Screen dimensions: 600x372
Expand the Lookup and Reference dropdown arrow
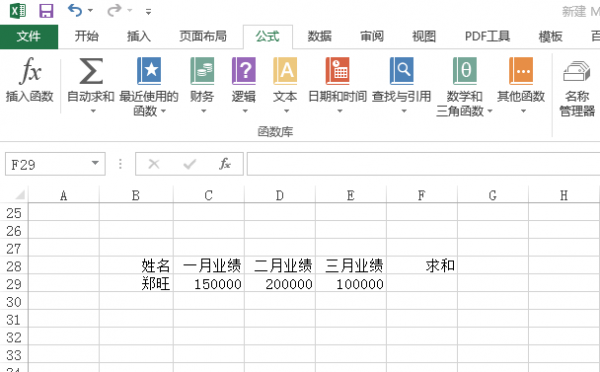coord(404,111)
